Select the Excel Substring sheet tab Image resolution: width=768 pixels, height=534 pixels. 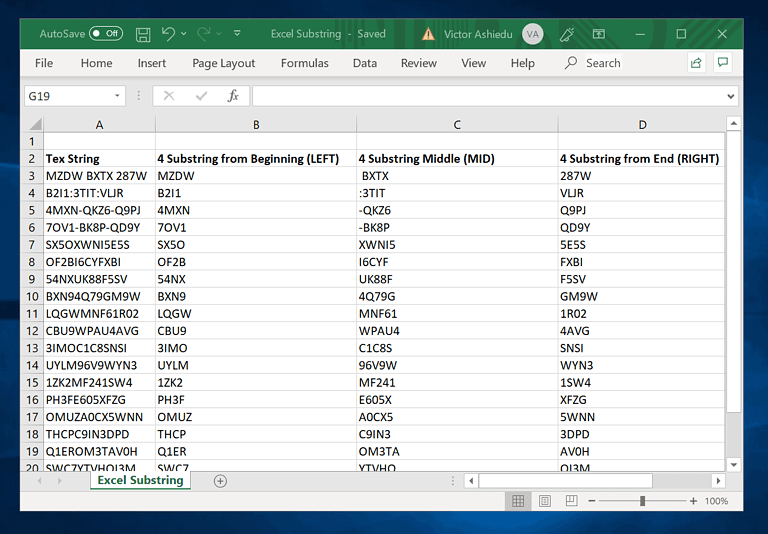141,480
